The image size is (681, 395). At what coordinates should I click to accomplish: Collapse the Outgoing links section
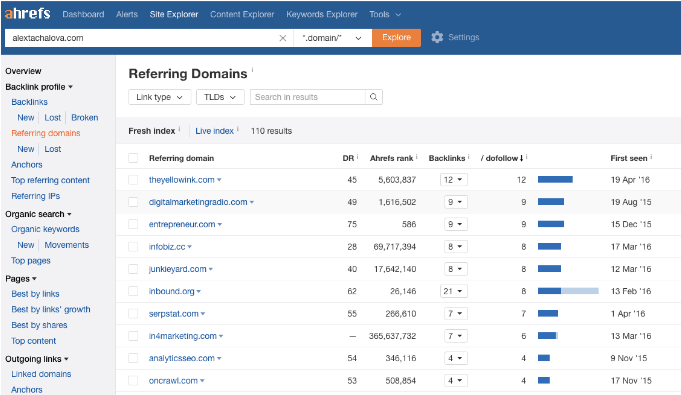click(37, 359)
